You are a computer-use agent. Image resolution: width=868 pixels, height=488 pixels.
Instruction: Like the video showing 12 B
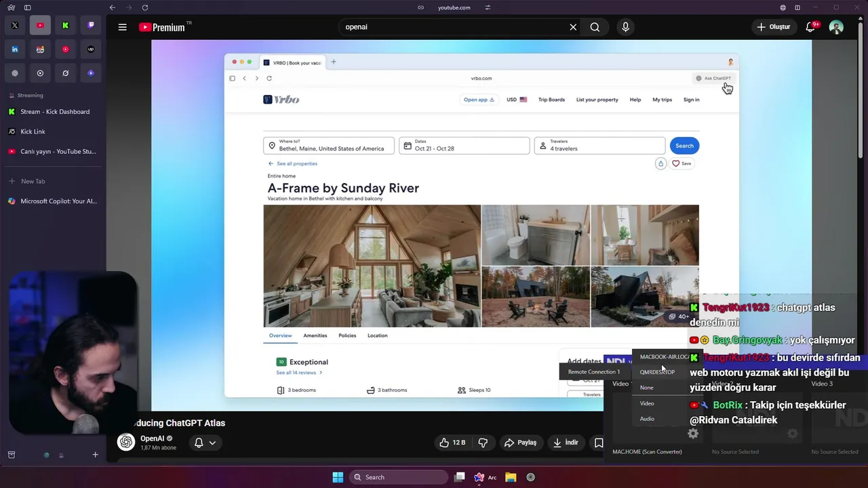(452, 443)
